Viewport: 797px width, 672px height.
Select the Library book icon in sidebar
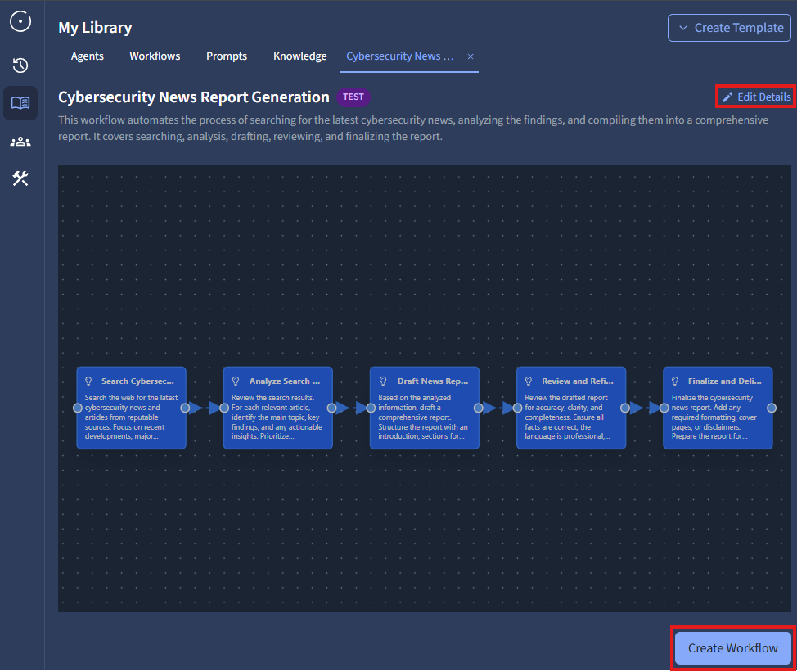(x=20, y=103)
